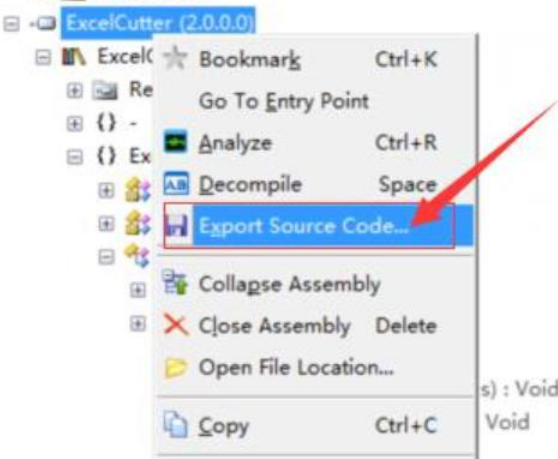558x459 pixels.
Task: Select the ExcelCutter (2.0.0.0) tree item
Action: (159, 23)
